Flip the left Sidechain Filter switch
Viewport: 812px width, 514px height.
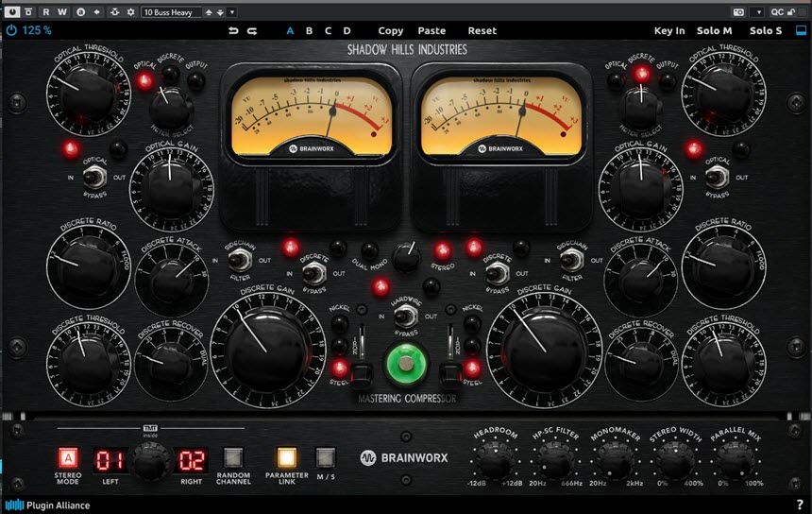pos(240,260)
